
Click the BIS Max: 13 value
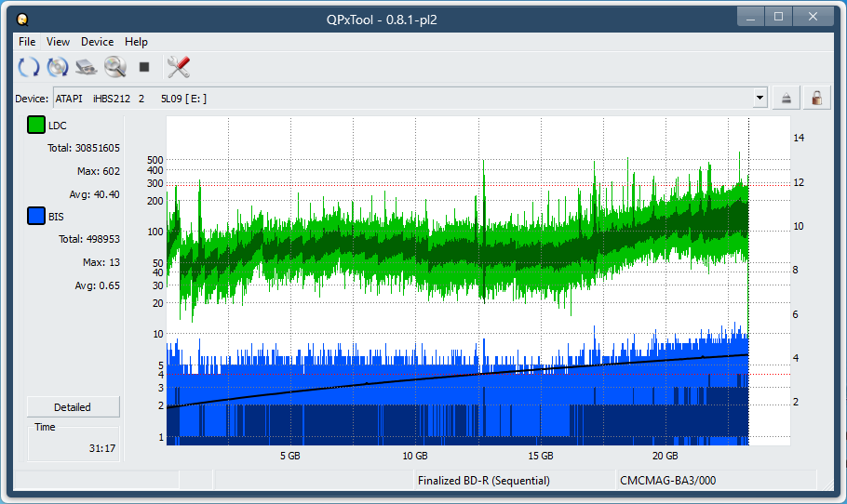(x=101, y=262)
